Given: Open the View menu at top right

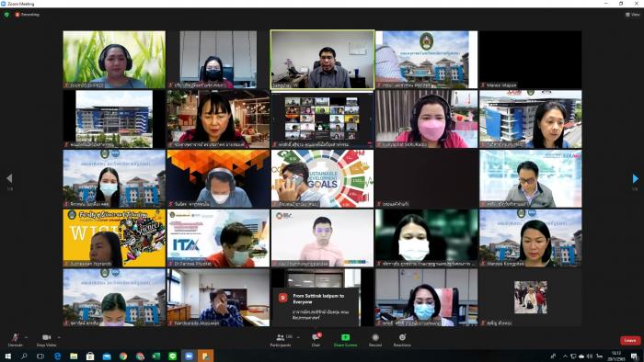Looking at the screenshot, I should click(x=633, y=15).
